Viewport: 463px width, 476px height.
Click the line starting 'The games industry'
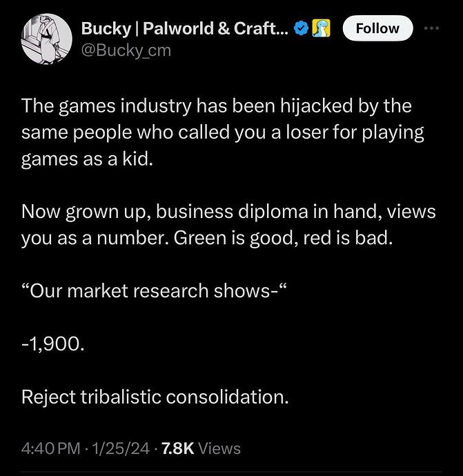click(x=217, y=106)
